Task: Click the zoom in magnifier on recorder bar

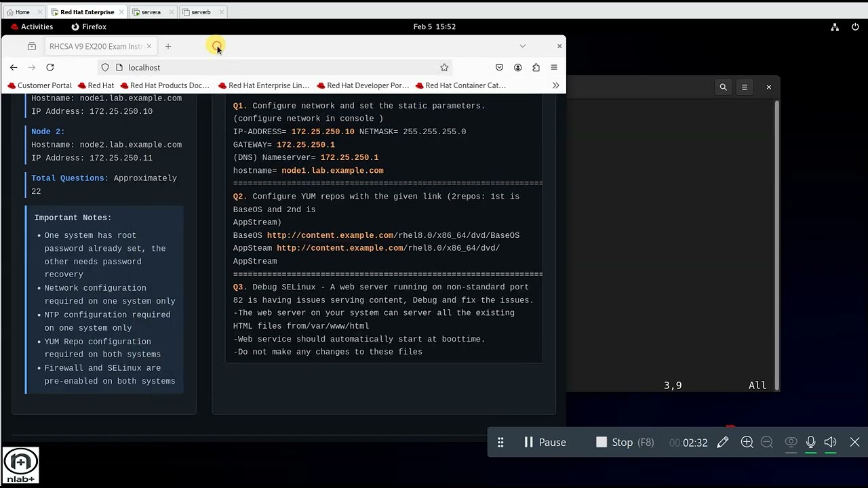Action: (747, 442)
